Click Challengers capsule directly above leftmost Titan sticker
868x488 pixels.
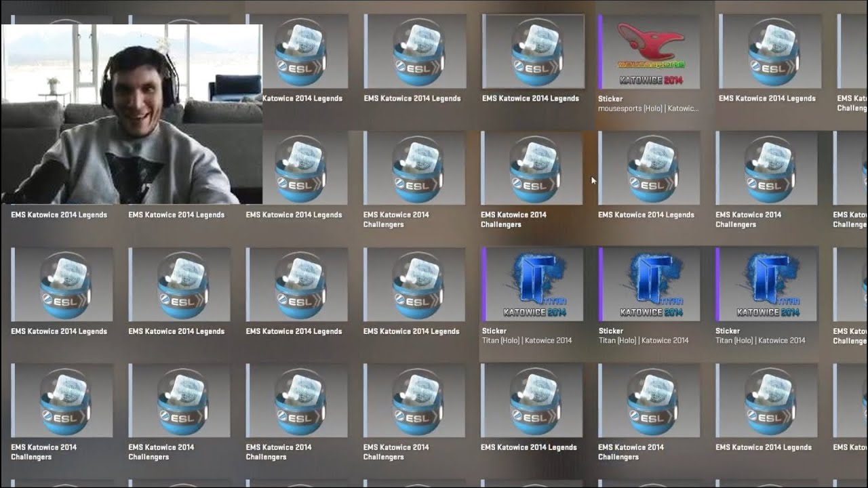click(x=533, y=169)
